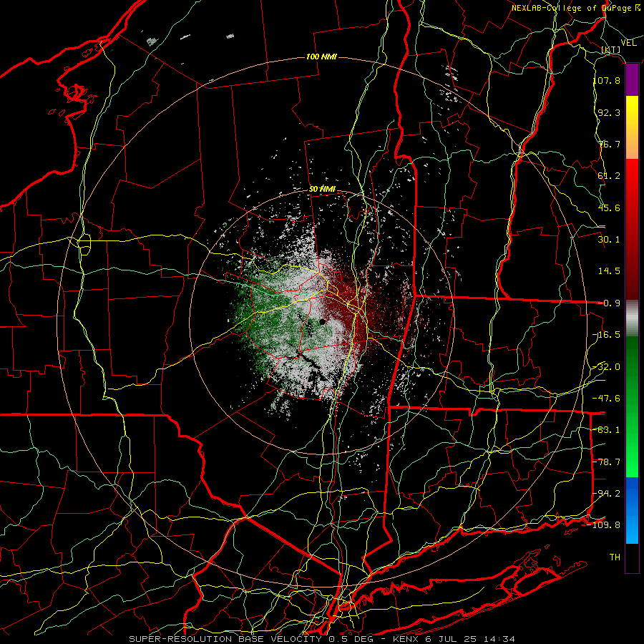Click the -47.6 velocity scale value
Image resolution: width=644 pixels, height=644 pixels.
[607, 398]
